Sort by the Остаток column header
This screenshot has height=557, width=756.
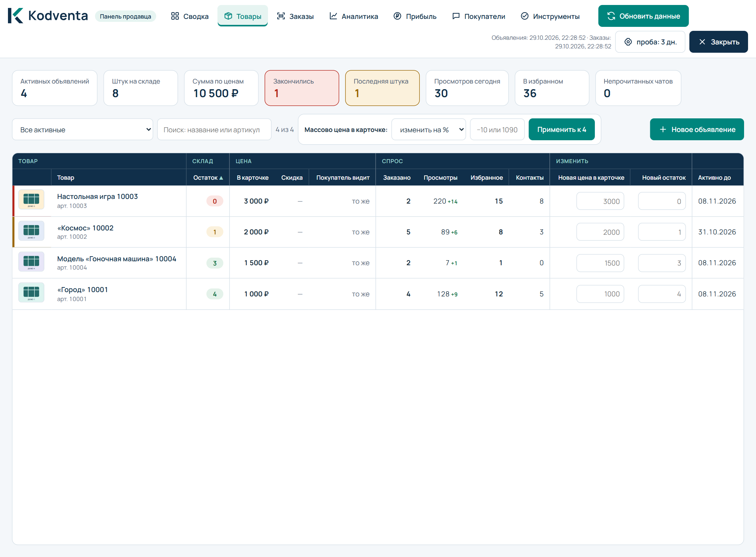coord(208,178)
